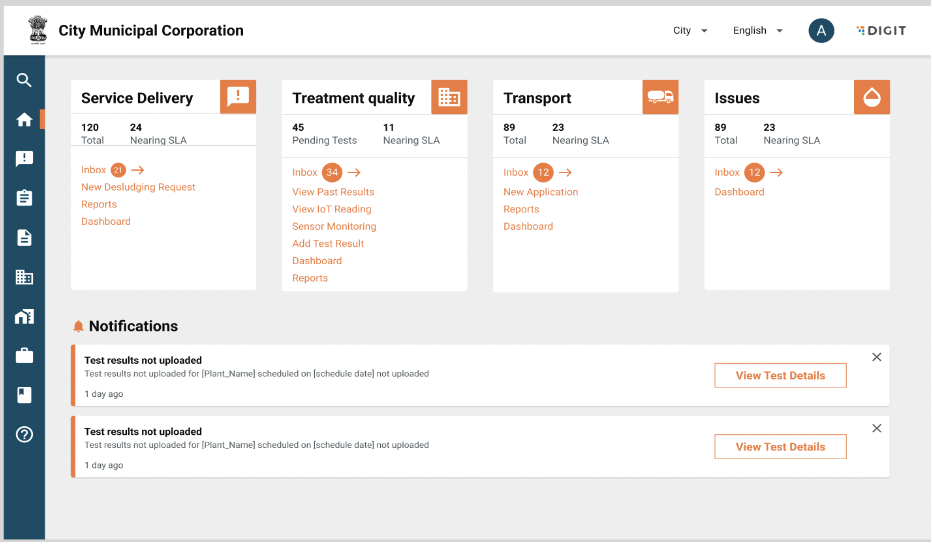Open the user avatar labeled A
932x544 pixels.
(821, 31)
